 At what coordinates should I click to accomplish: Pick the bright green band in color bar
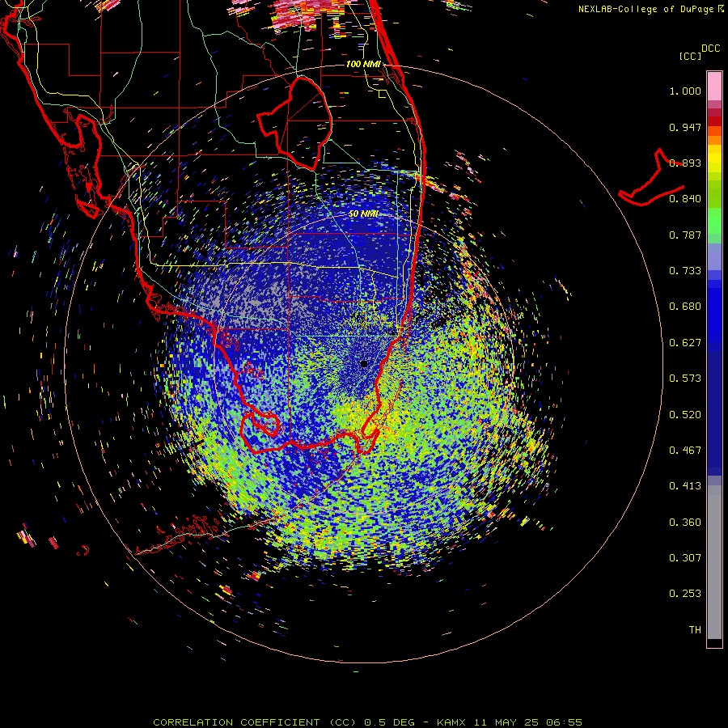[x=714, y=221]
